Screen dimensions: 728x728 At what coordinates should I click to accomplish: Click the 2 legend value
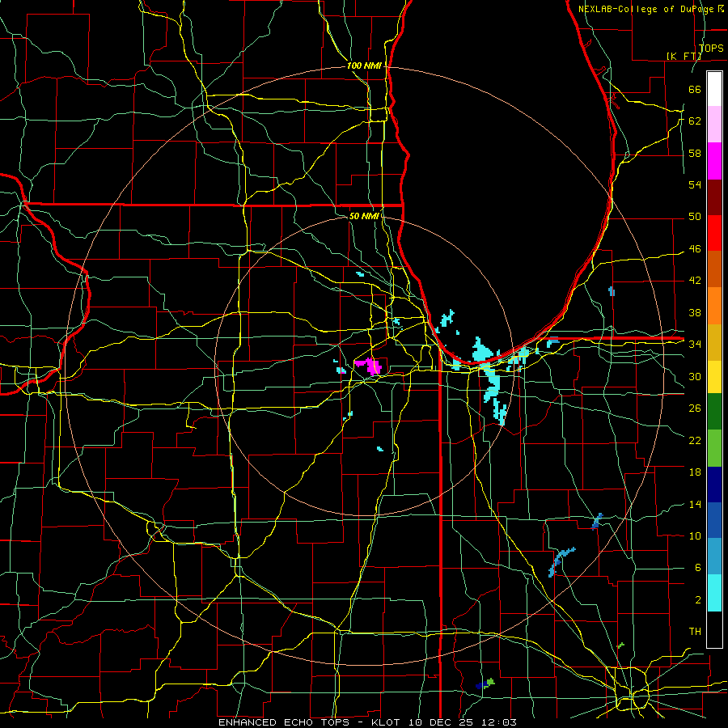[x=697, y=600]
